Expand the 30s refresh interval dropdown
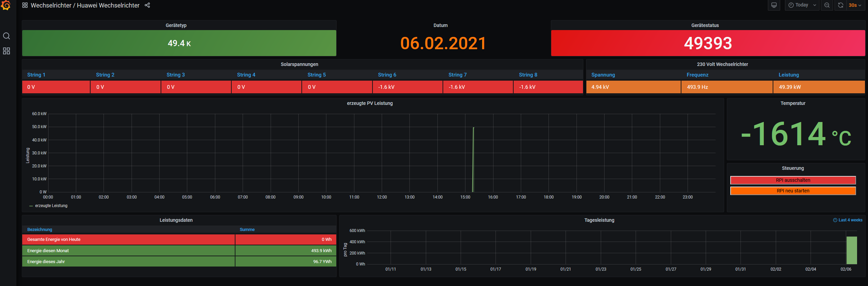This screenshot has width=868, height=286. tap(855, 5)
